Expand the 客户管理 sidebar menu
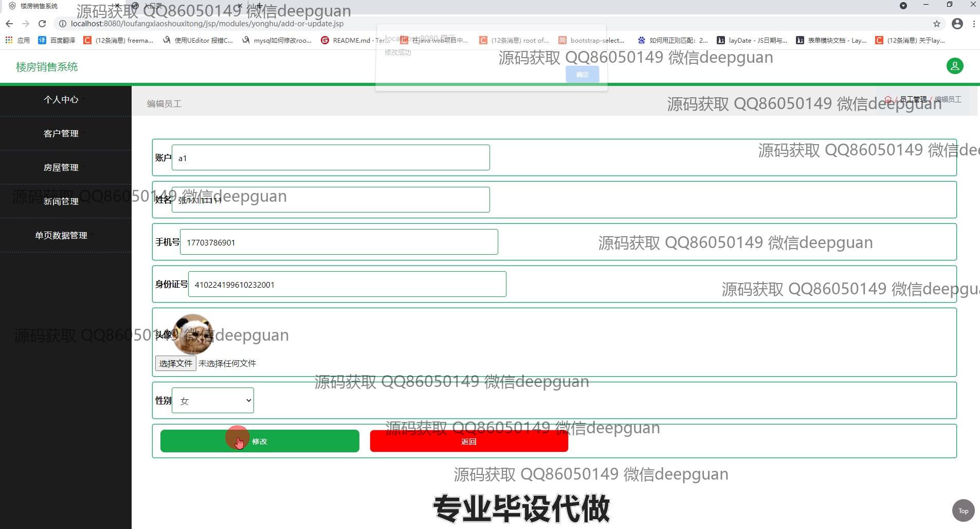Viewport: 980px width, 529px height. tap(61, 134)
